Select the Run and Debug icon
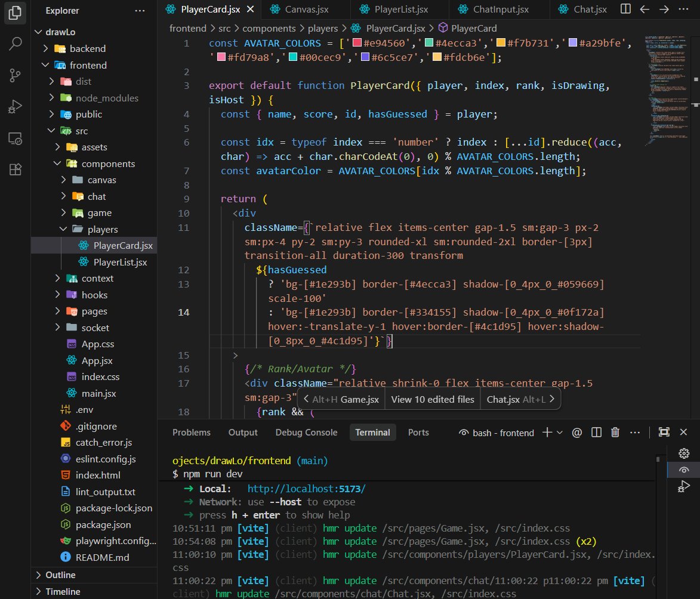 [x=14, y=106]
